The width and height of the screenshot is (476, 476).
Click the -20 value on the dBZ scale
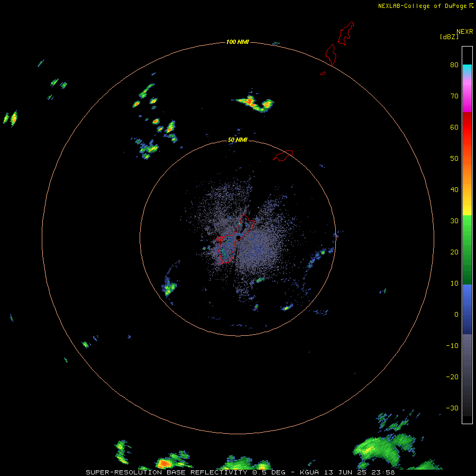click(x=452, y=377)
